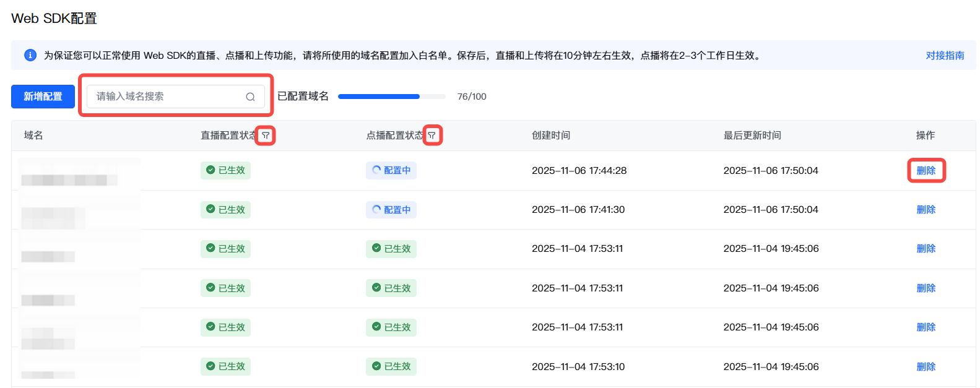Click the blurred domain name in first row
Image resolution: width=980 pixels, height=388 pixels.
[69, 179]
